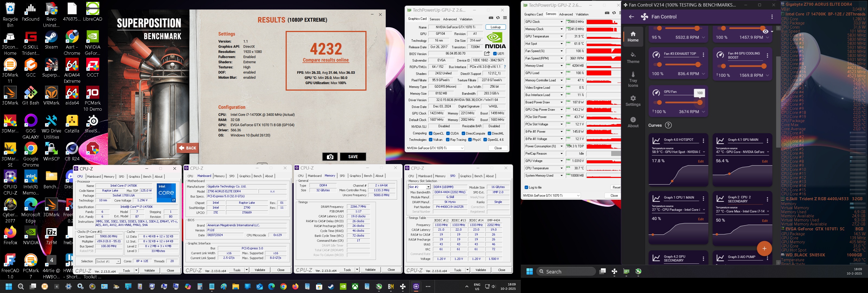The image size is (868, 293).
Task: Switch to Validation tab in GPU-Z Sensors window
Action: click(582, 14)
